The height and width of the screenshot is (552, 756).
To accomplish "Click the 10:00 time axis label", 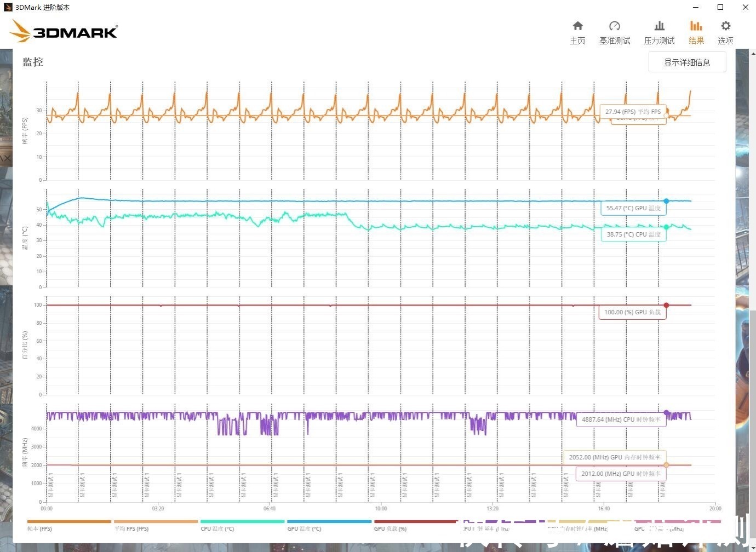I will coord(381,508).
